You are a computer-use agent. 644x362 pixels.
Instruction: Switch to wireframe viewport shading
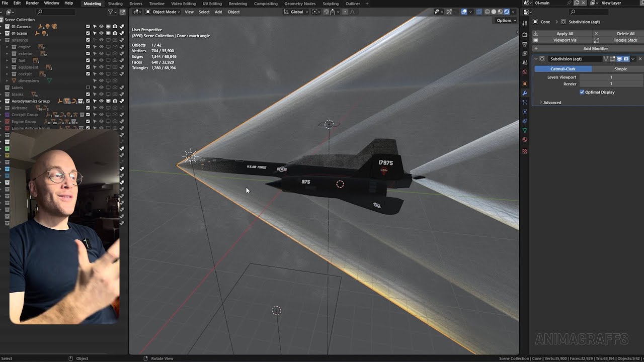click(487, 12)
